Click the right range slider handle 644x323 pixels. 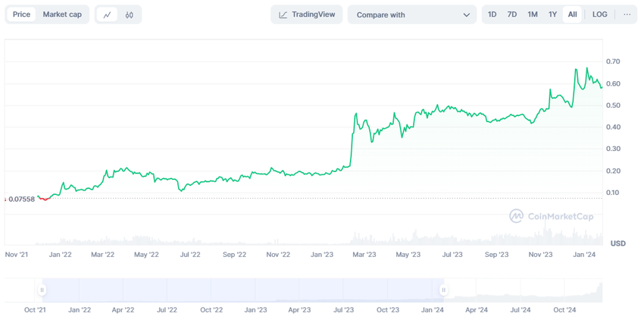[x=444, y=290]
